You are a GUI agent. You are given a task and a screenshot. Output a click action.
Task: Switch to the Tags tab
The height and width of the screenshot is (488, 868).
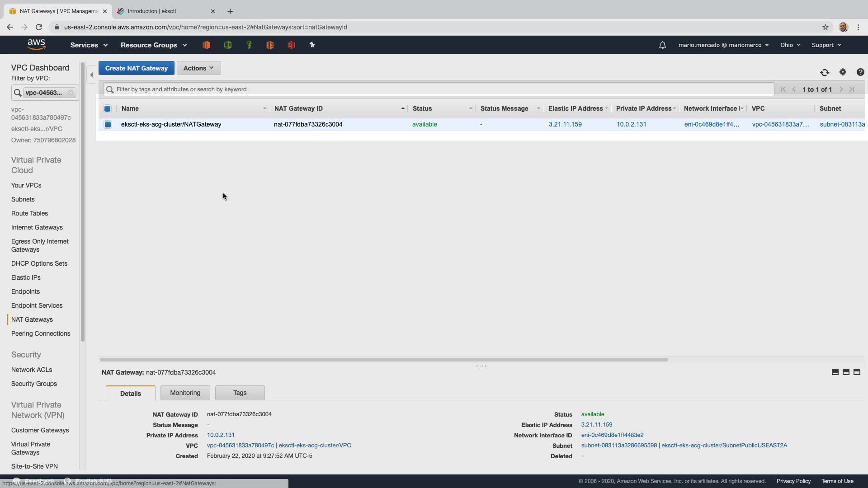click(240, 393)
